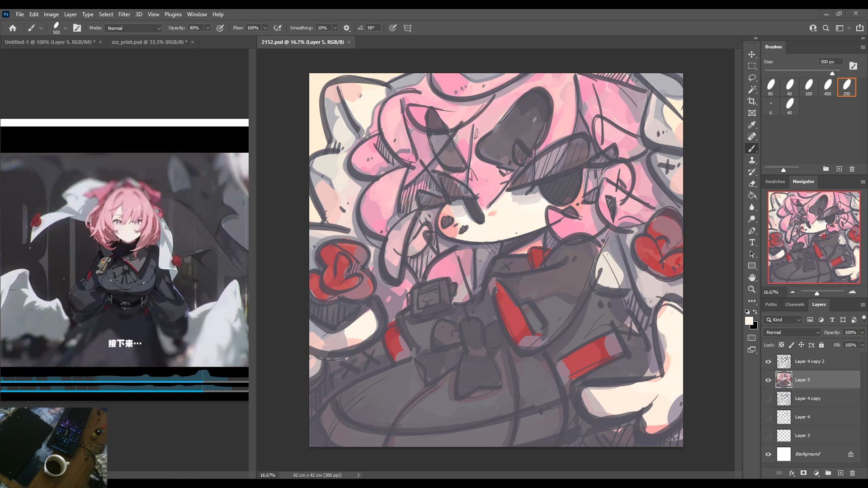Click the Home button in options bar

13,28
